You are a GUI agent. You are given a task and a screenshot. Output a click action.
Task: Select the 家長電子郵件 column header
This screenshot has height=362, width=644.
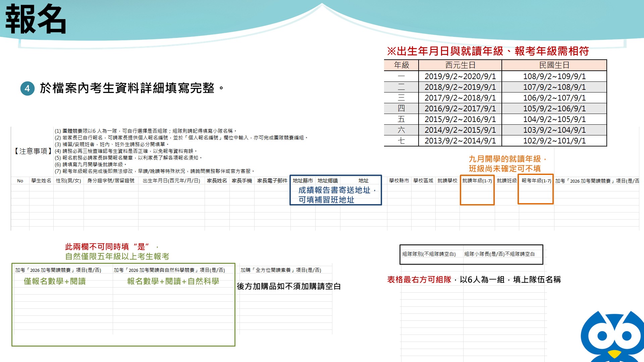pos(272,181)
